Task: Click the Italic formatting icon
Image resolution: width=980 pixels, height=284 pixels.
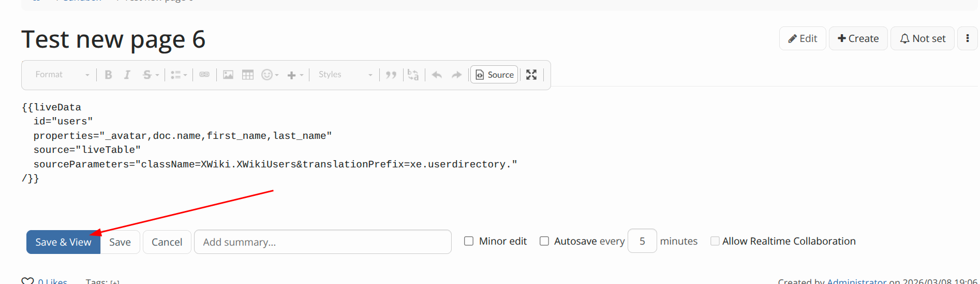Action: click(x=127, y=75)
